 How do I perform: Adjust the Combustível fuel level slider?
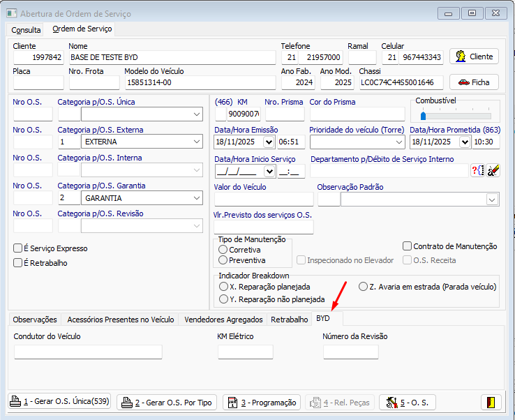pos(423,116)
